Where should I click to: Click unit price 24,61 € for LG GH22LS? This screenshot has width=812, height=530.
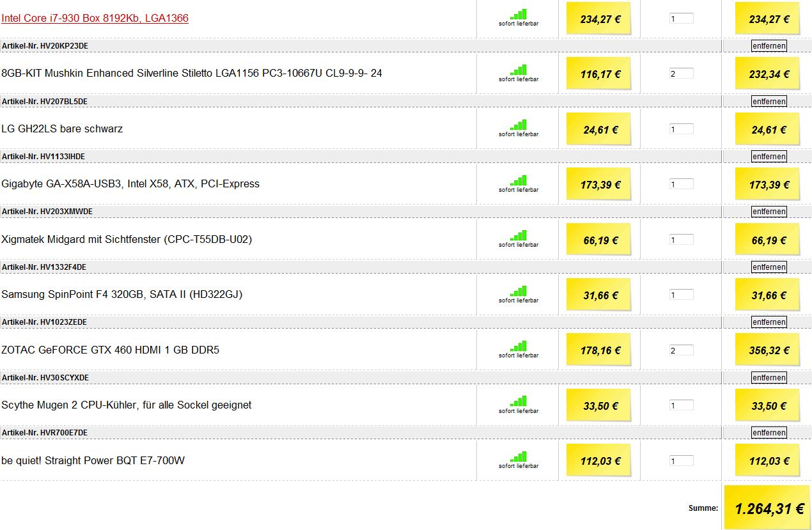599,130
